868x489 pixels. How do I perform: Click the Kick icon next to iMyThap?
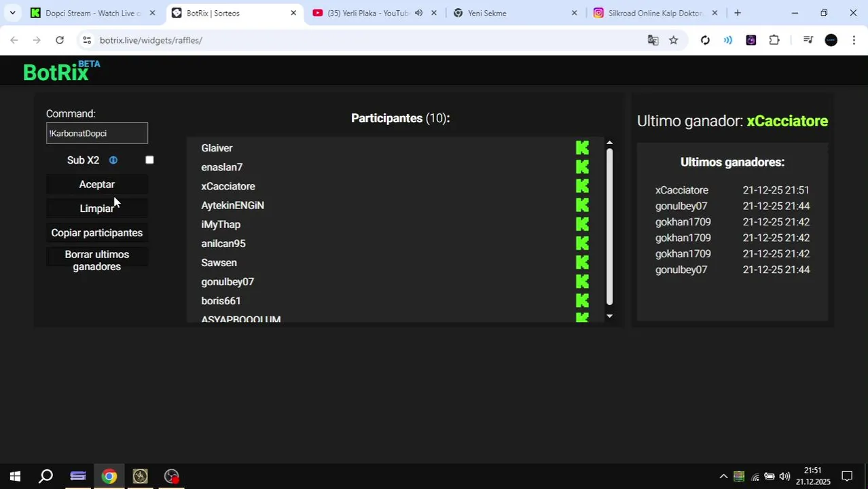pos(582,224)
